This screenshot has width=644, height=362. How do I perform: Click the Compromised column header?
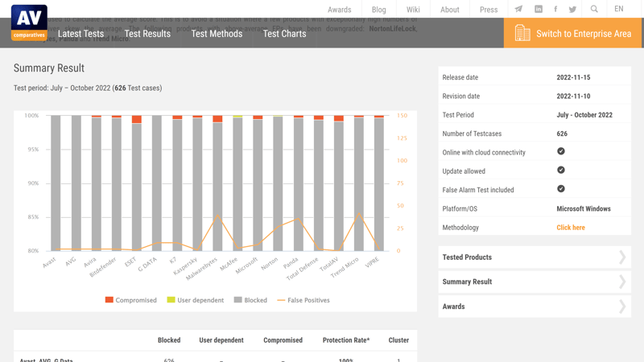coord(283,340)
